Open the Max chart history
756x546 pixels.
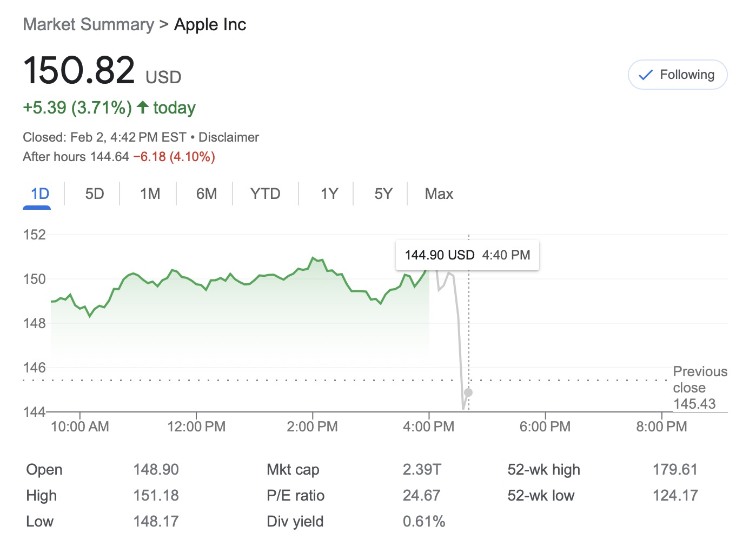pos(438,194)
